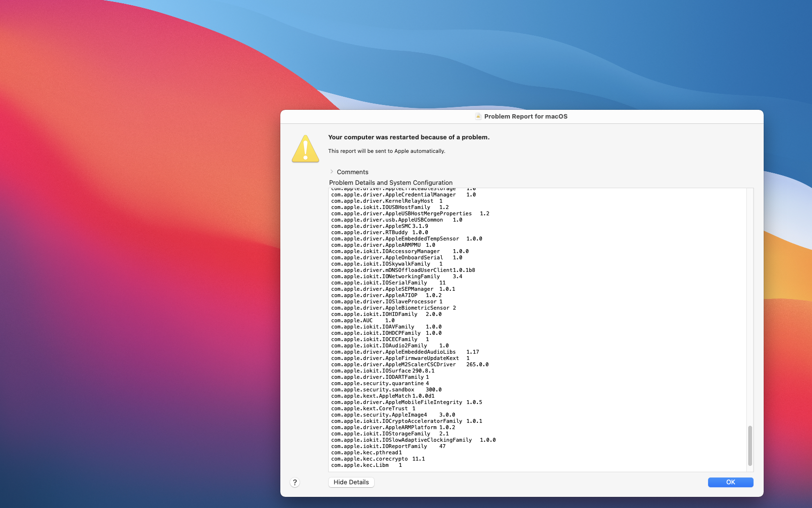The width and height of the screenshot is (812, 508).
Task: Select the "com.apple.iokit.IOReportFamily" 47 line
Action: coord(389,447)
